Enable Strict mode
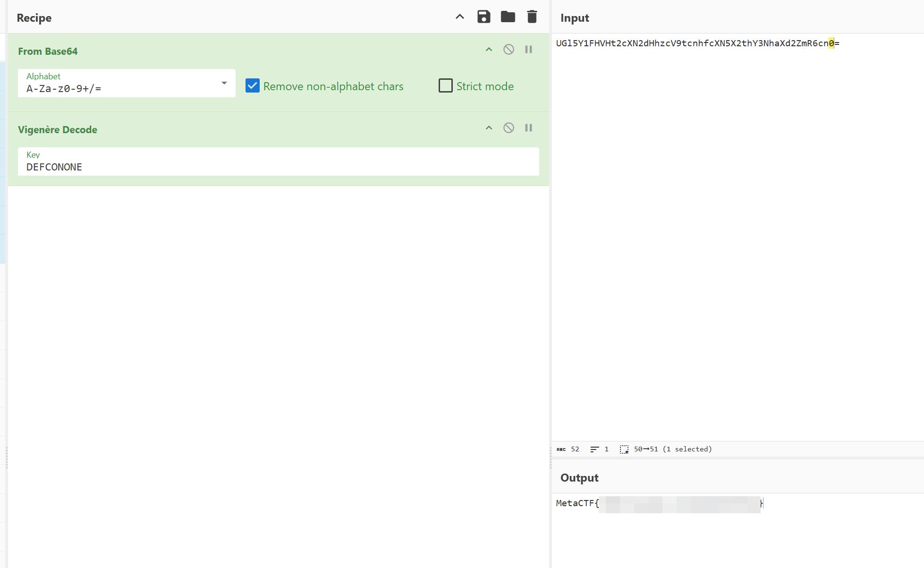Screen dimensions: 924x568 [x=445, y=85]
